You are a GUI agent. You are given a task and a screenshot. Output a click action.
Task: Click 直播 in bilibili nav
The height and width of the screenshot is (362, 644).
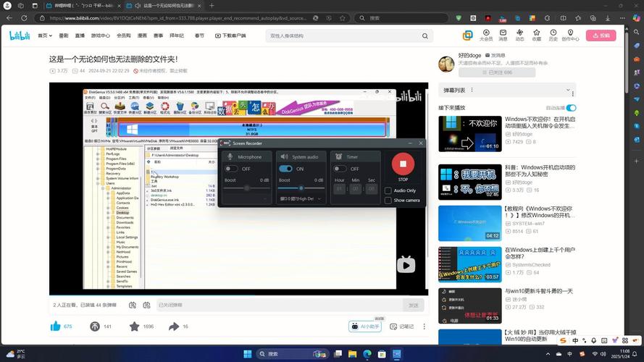pos(80,35)
